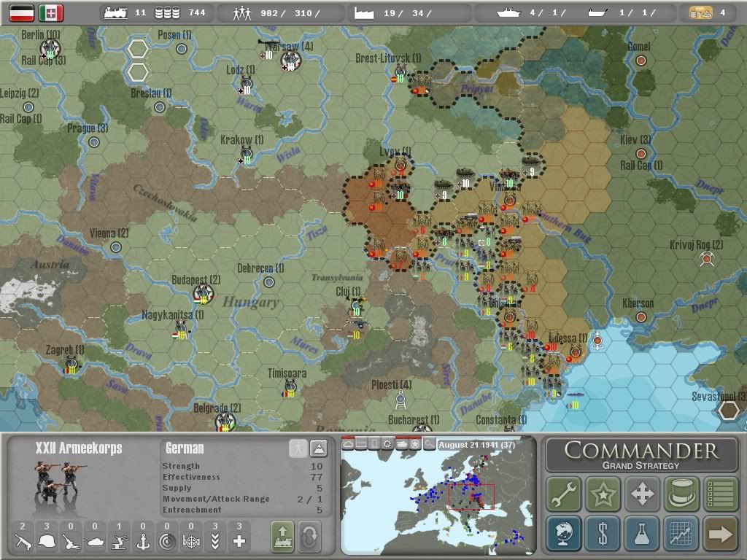Toggle the cloud weather minimap filter
The image size is (747, 560).
[348, 444]
